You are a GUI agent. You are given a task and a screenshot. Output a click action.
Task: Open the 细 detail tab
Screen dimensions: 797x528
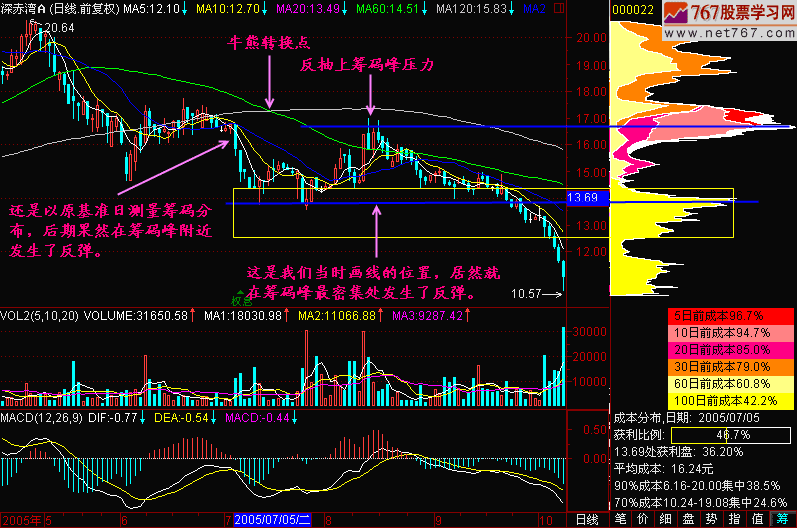tap(664, 519)
